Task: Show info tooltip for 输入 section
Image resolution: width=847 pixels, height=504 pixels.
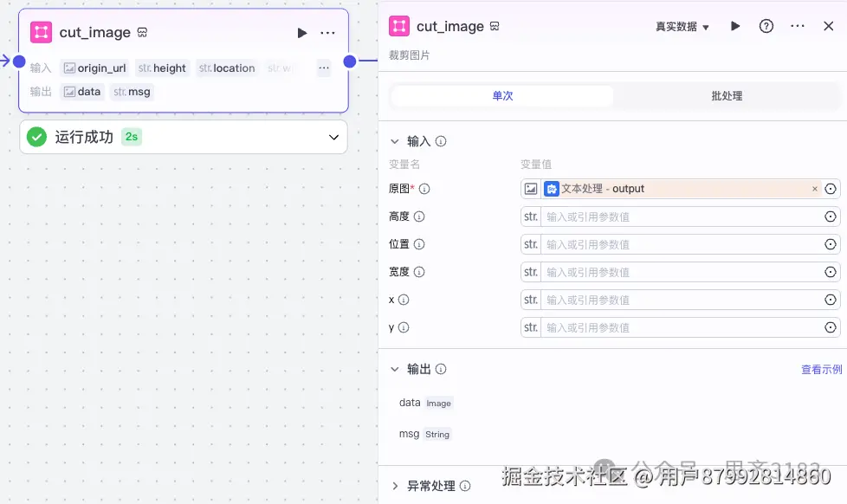Action: 441,141
